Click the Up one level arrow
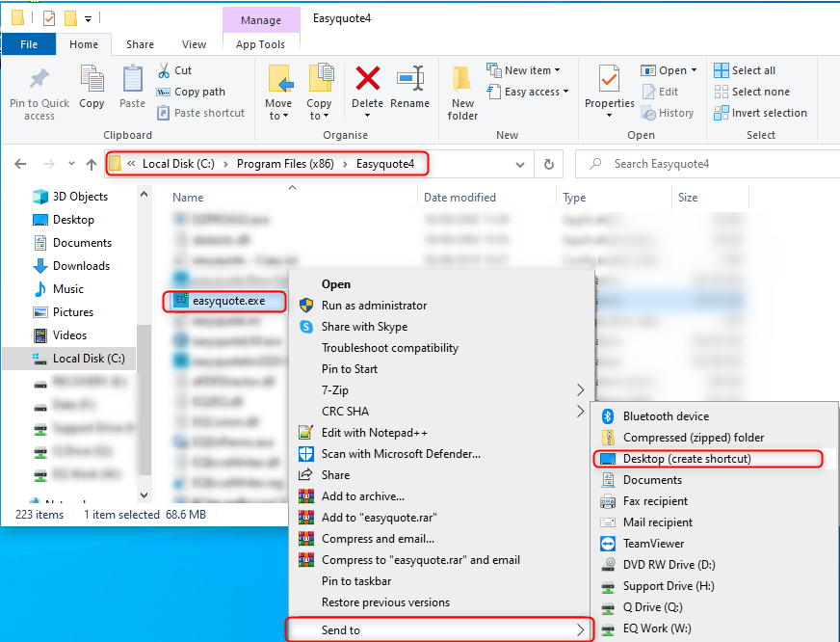840x642 pixels. tap(92, 164)
